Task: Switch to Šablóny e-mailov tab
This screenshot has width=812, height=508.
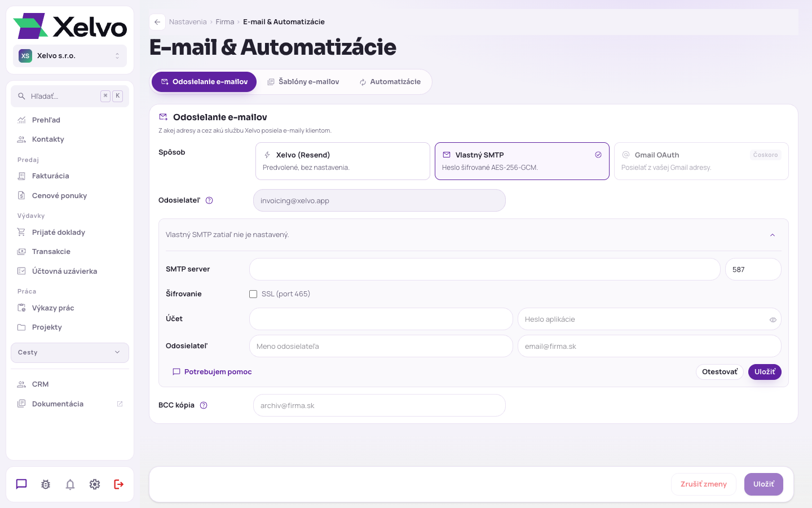Action: pyautogui.click(x=303, y=82)
